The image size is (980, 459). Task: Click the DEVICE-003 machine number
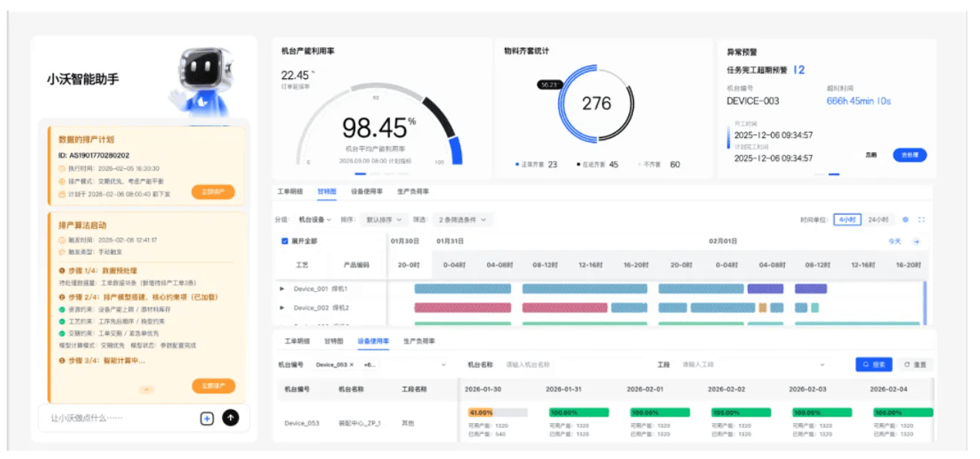click(x=753, y=101)
